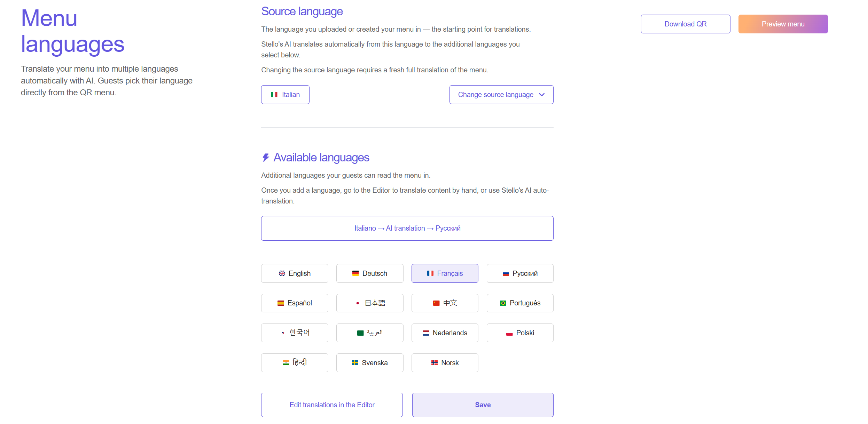This screenshot has height=424, width=868.
Task: Open the Change source language dropdown
Action: tap(501, 95)
